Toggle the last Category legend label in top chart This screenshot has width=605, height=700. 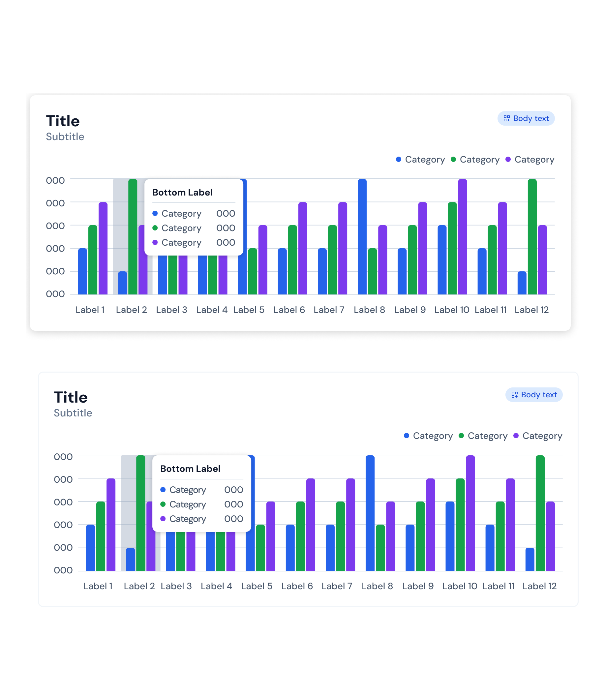click(x=534, y=160)
